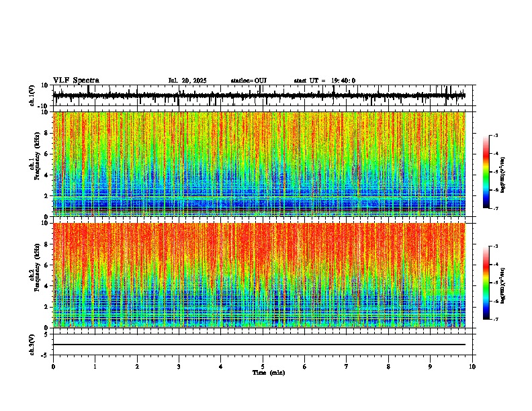This screenshot has width=532, height=411.
Task: Click the "8" tick on ch.1 frequency axis
Action: (x=47, y=133)
